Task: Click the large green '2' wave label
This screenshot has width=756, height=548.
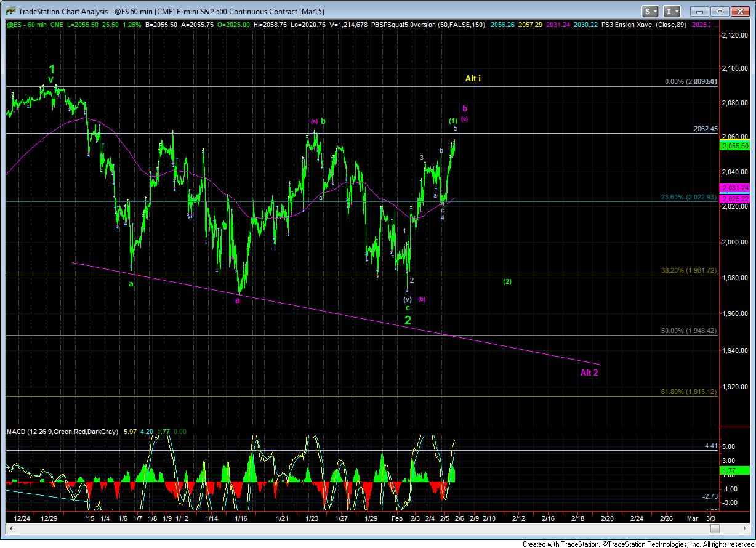Action: pos(408,320)
